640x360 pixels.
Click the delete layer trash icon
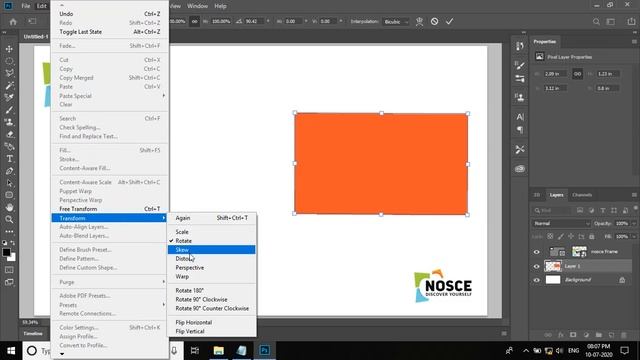pyautogui.click(x=624, y=335)
